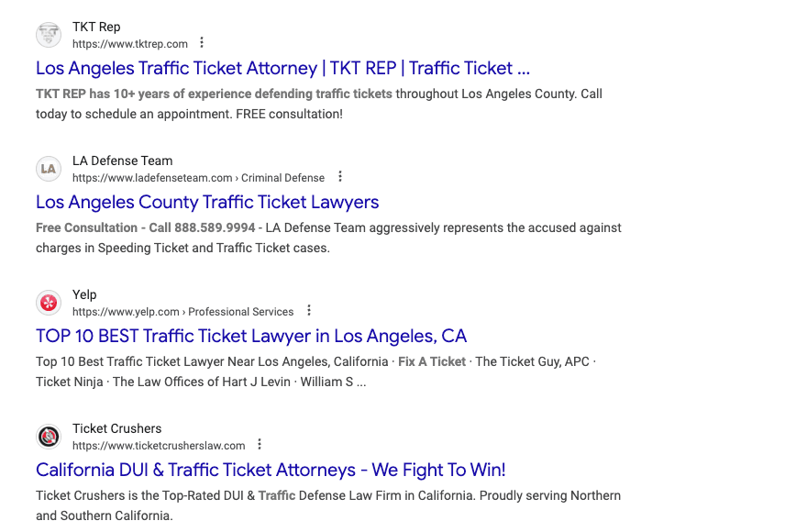Open the three-dot menu beside tktrep.com

tap(202, 43)
